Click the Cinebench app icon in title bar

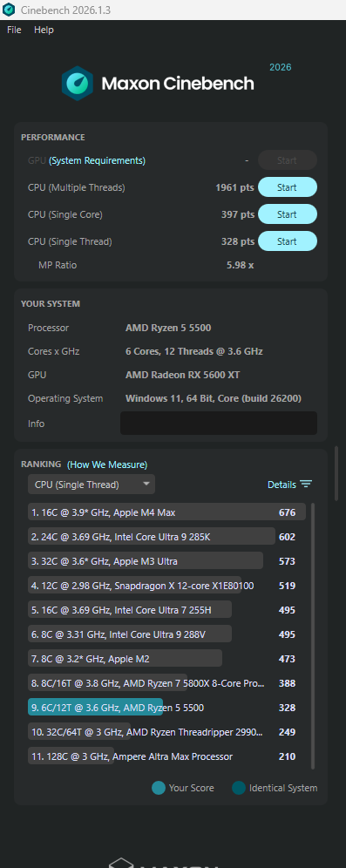tap(9, 10)
